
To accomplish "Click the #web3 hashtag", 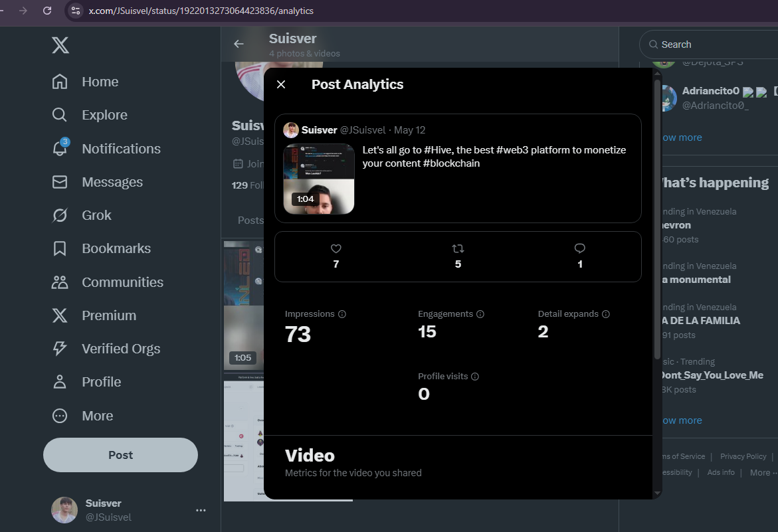I will point(512,149).
